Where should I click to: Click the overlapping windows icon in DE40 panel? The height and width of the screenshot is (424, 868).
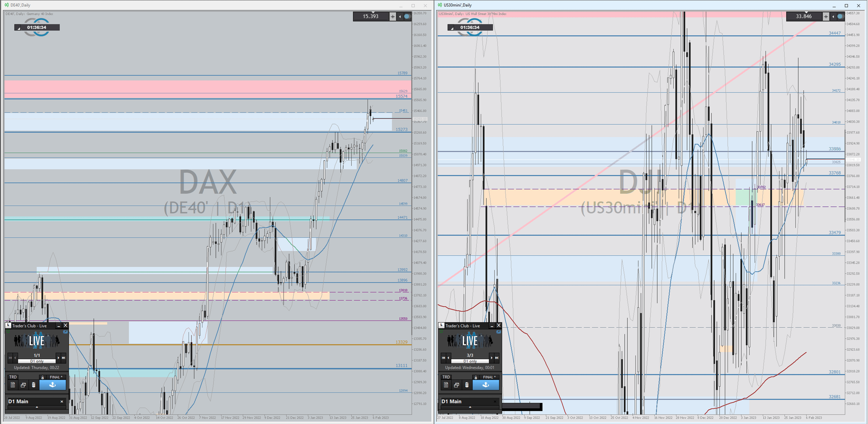[23, 384]
